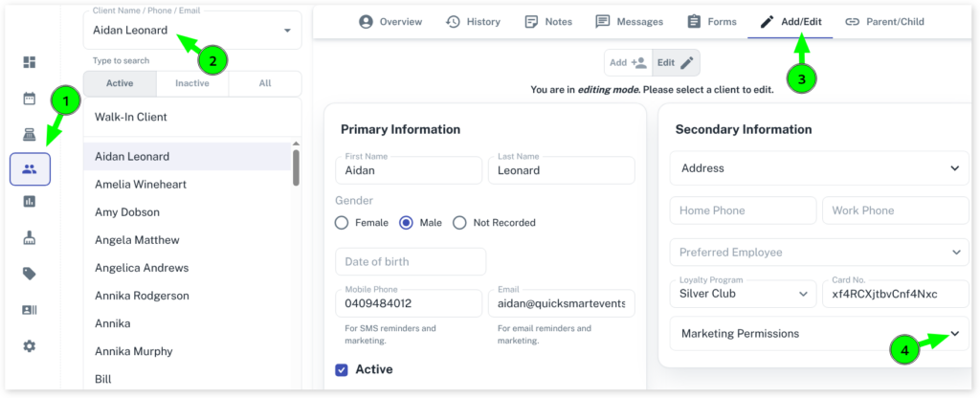Open the calendar icon in sidebar
This screenshot has height=398, width=980.
point(30,99)
